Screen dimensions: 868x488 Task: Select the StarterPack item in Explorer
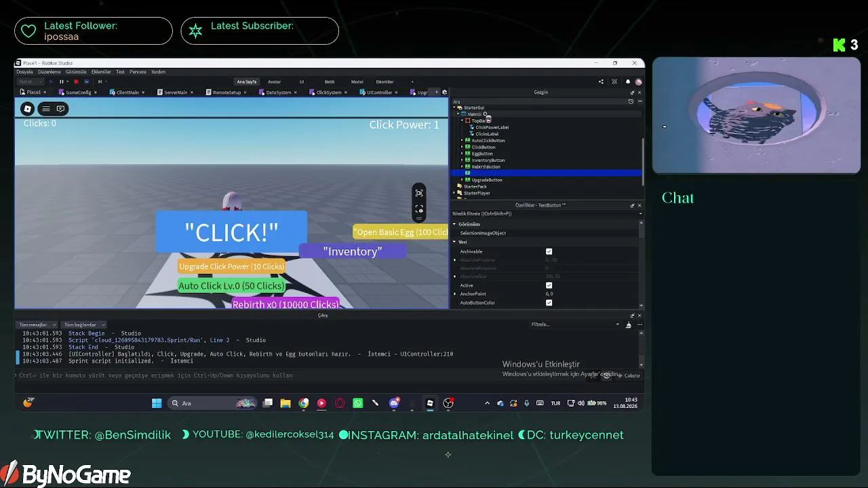pyautogui.click(x=475, y=186)
